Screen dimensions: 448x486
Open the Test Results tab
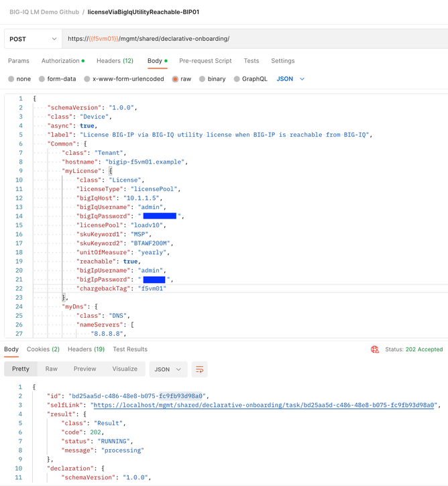tap(130, 349)
